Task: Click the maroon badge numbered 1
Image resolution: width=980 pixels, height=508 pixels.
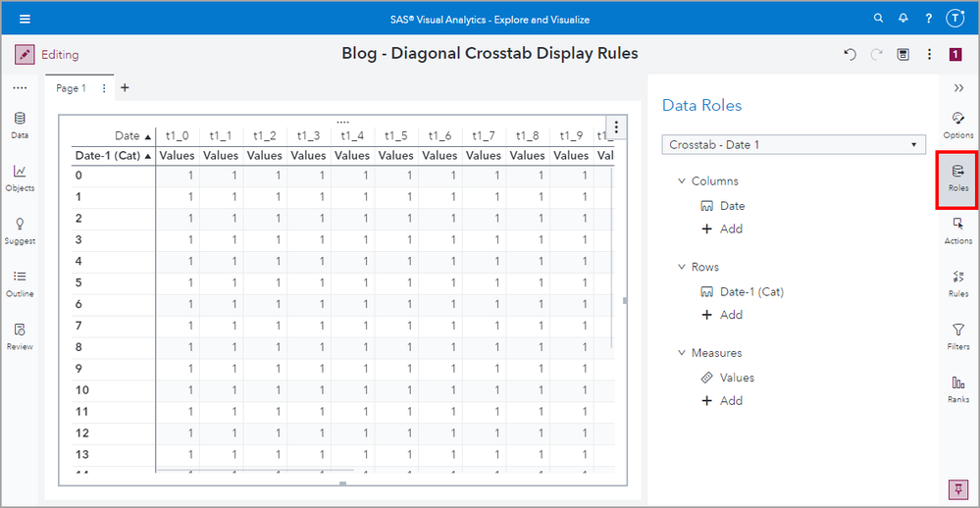Action: click(x=955, y=54)
